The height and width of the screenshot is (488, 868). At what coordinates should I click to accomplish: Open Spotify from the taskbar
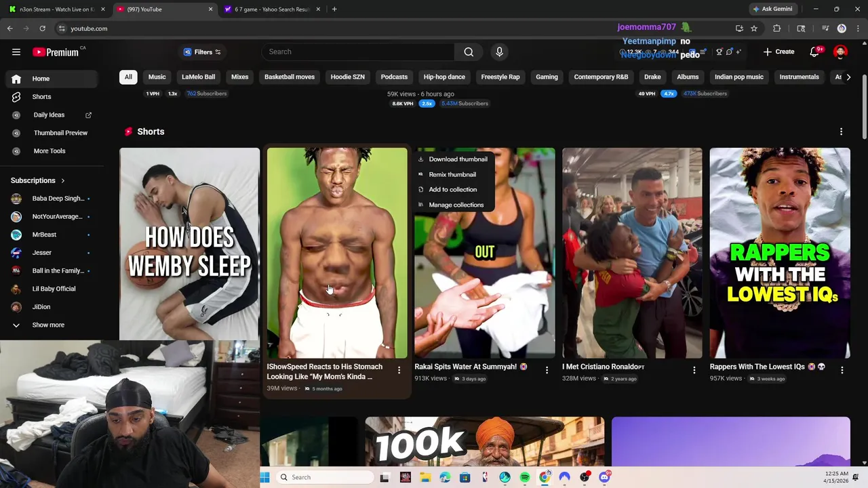525,477
